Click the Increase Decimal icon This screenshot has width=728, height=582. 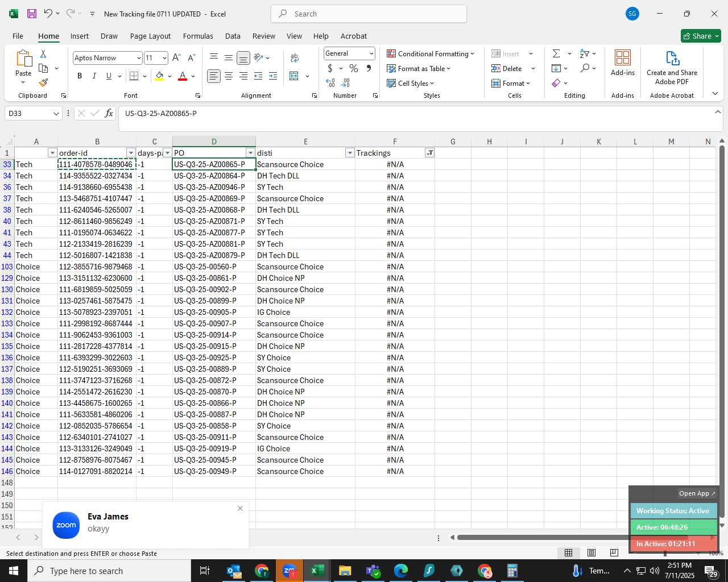(x=330, y=83)
